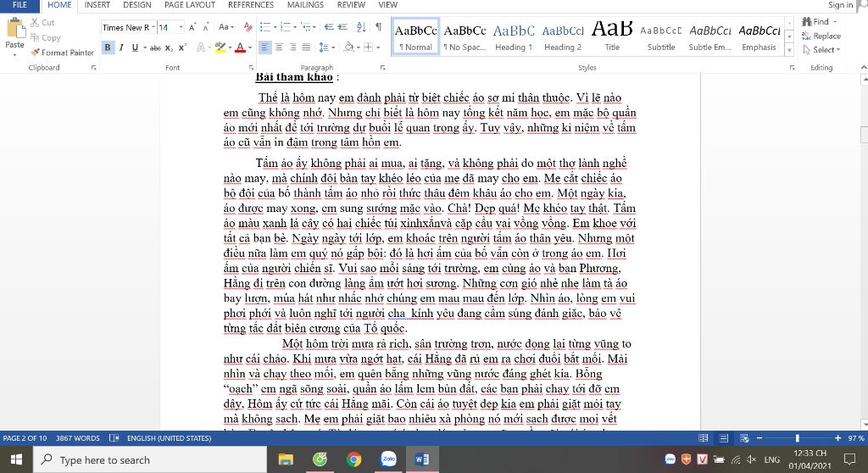The image size is (868, 473).
Task: Toggle Bold formatting
Action: 108,47
